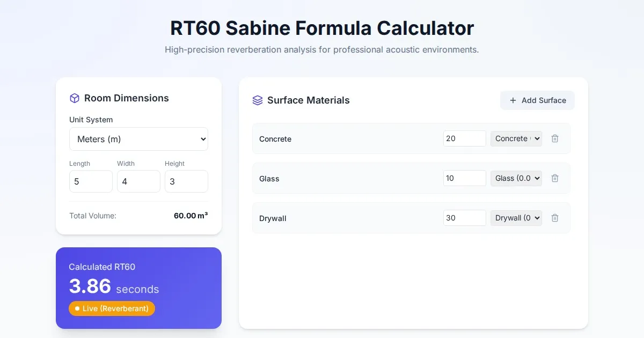Click trash icon for Drywall row
Viewport: 644px width, 338px height.
(x=555, y=218)
